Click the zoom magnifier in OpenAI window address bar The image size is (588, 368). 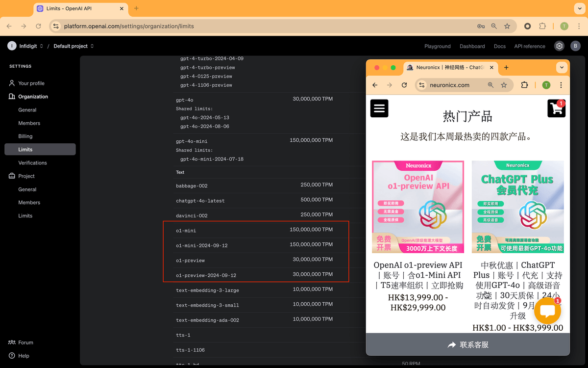click(494, 26)
